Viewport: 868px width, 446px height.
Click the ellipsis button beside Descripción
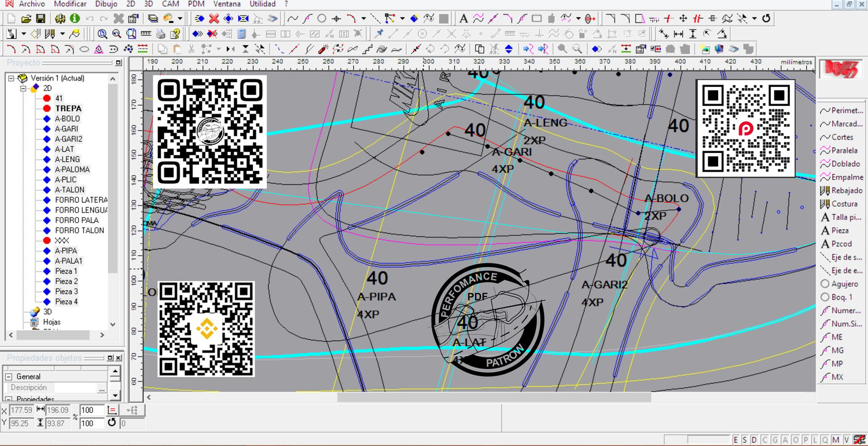point(102,388)
